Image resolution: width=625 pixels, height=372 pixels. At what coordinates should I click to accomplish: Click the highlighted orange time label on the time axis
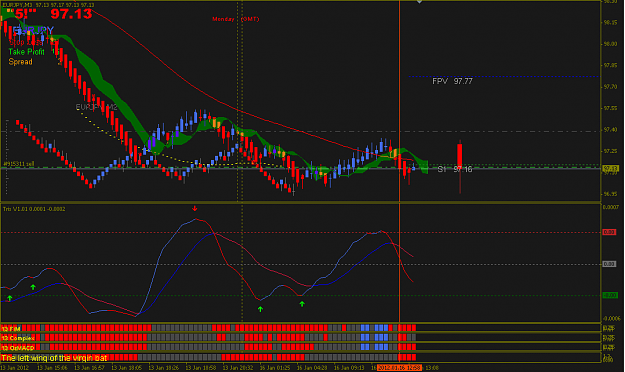[399, 368]
